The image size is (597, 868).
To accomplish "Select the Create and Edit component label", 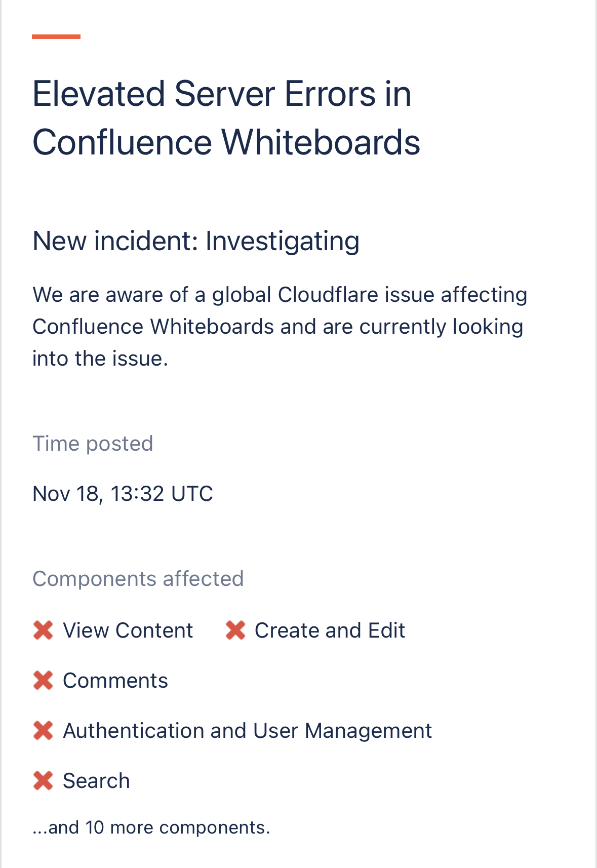I will point(330,630).
